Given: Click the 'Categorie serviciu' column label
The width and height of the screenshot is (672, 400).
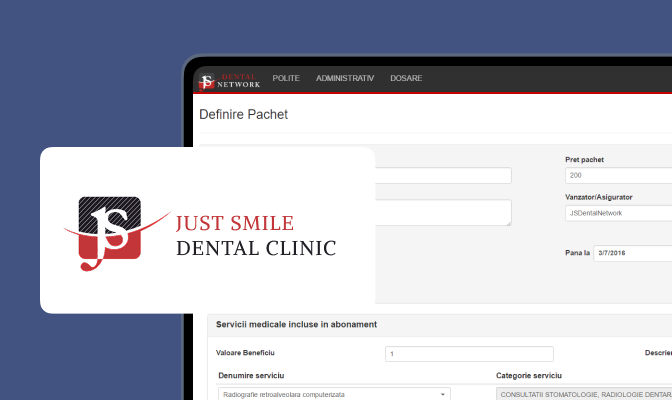Looking at the screenshot, I should [x=529, y=376].
